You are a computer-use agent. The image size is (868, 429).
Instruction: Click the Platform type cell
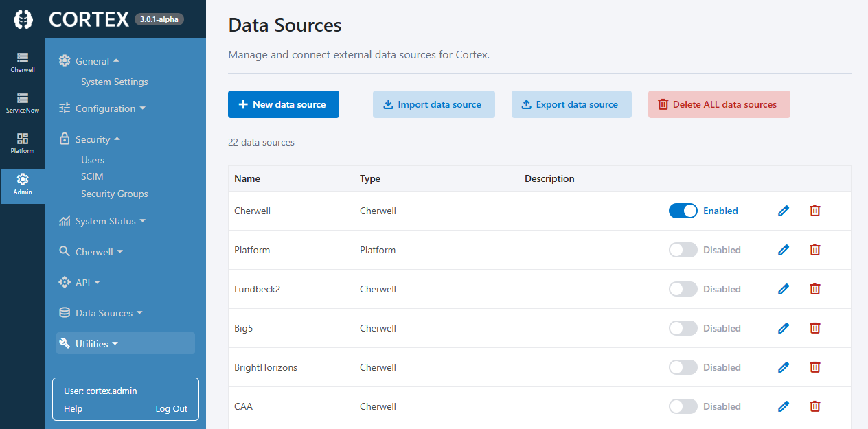378,250
